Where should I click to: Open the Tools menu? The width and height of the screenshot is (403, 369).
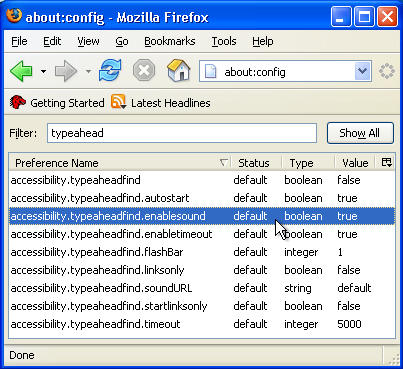[224, 41]
